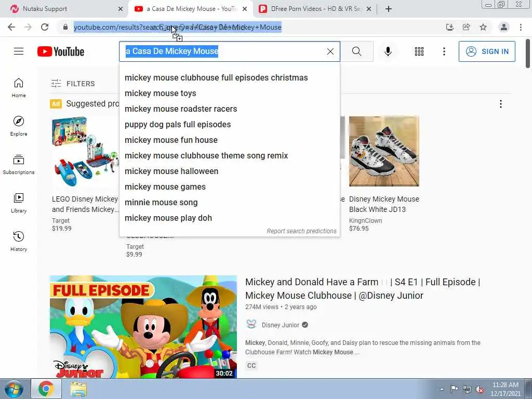Open the FILTERS options
The width and height of the screenshot is (532, 399).
pos(73,84)
